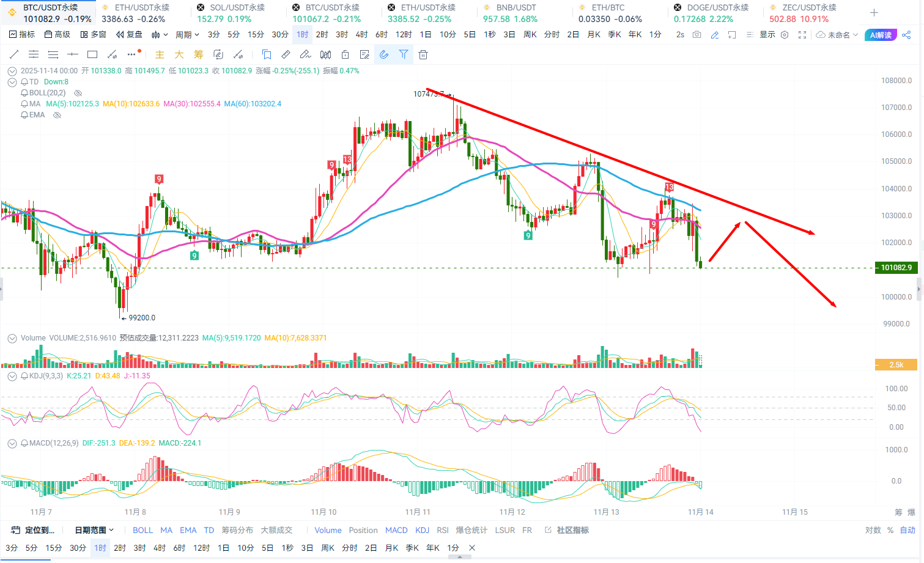Open the share icon at top right
The height and width of the screenshot is (563, 924).
[x=906, y=35]
